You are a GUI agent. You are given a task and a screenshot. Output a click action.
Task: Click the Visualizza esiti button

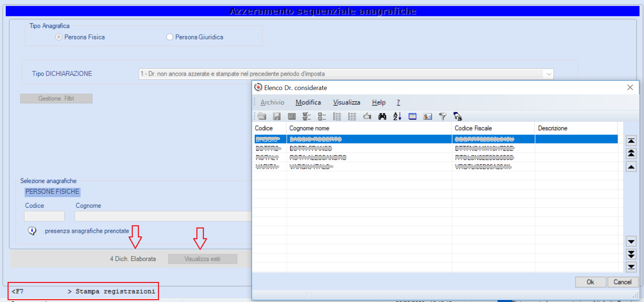(202, 259)
